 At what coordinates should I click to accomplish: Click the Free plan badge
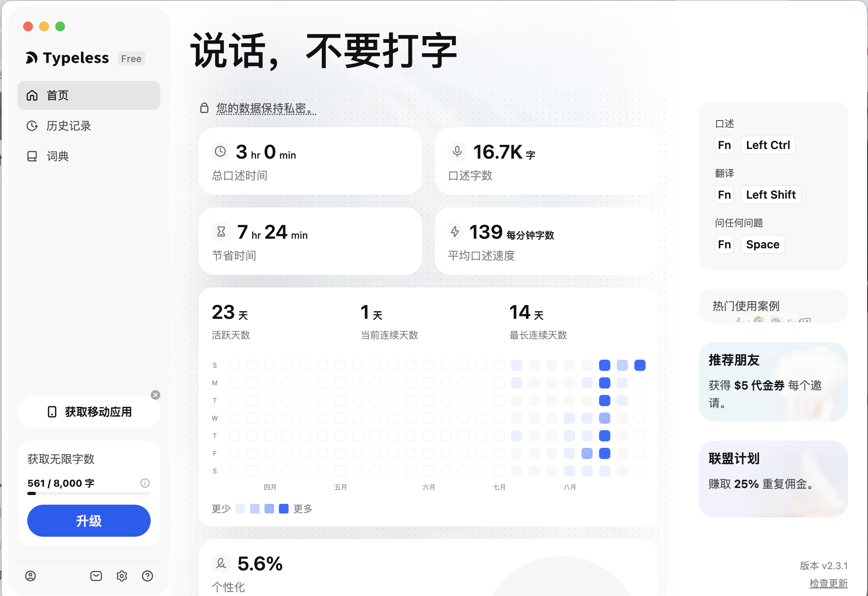(131, 58)
